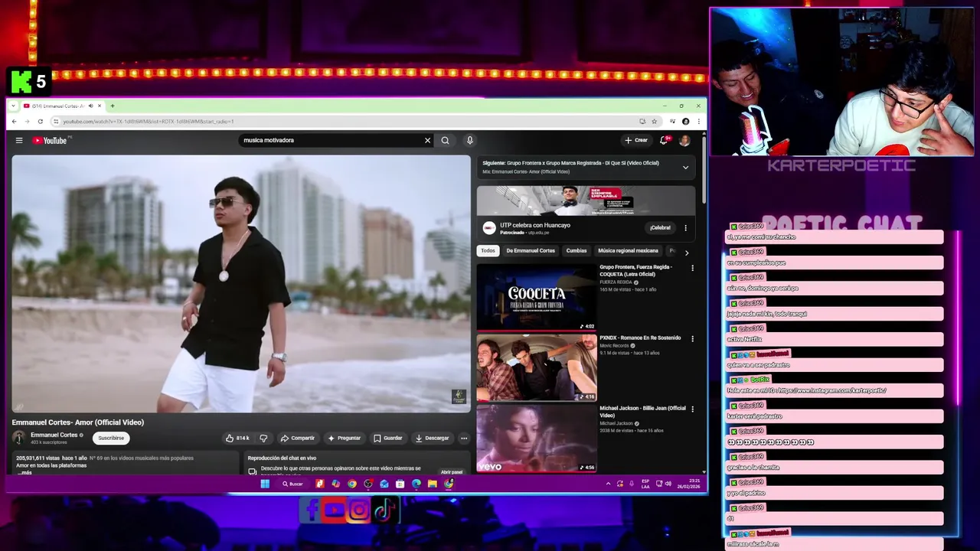980x551 pixels.
Task: Download the video with Descargar
Action: [432, 438]
